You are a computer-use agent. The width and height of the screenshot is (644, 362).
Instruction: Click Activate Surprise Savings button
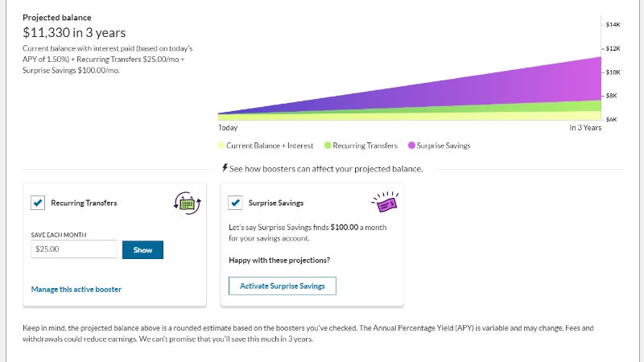pyautogui.click(x=282, y=286)
